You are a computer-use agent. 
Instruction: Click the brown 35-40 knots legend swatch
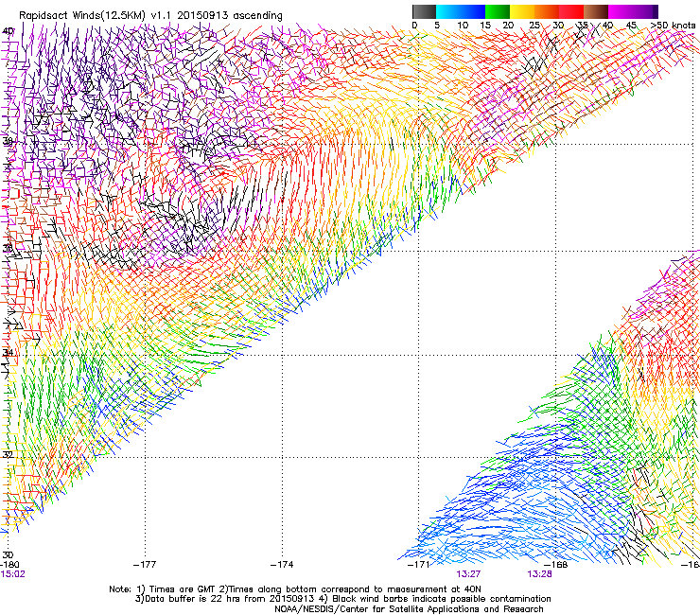[x=597, y=11]
